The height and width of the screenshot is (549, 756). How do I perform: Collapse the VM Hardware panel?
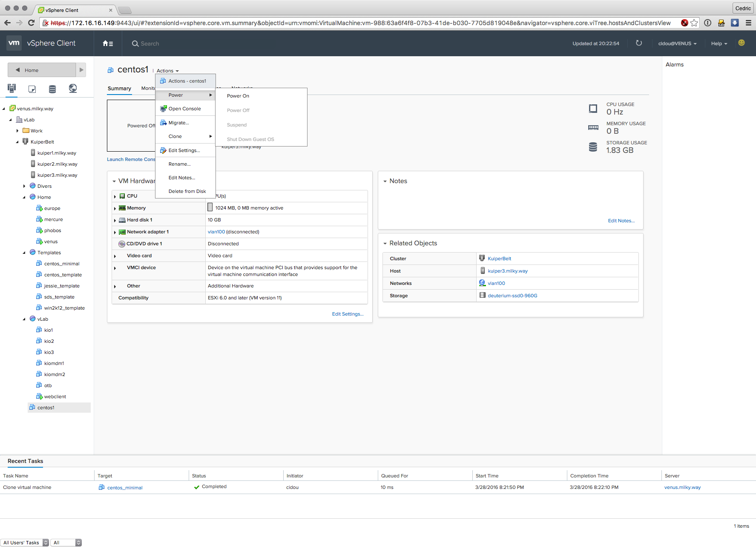coord(114,181)
